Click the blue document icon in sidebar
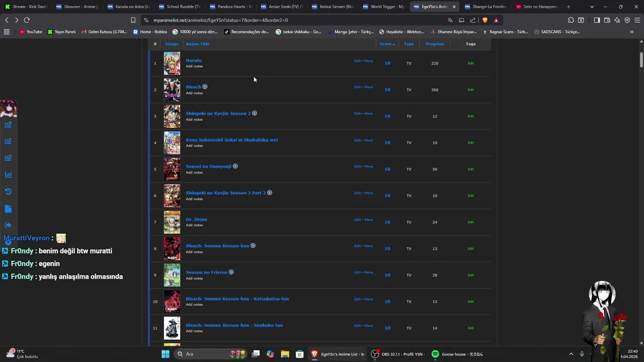Image resolution: width=644 pixels, height=362 pixels. (8, 209)
